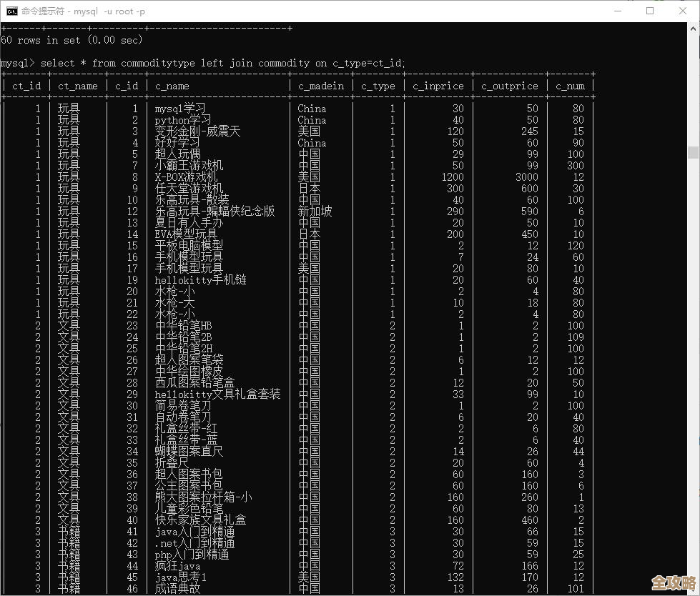The image size is (700, 596).
Task: Click the c_outprice column header
Action: pos(509,86)
